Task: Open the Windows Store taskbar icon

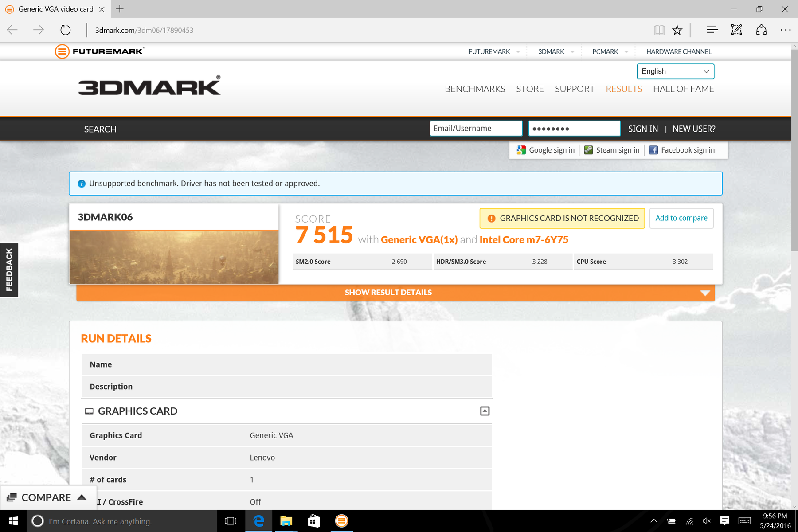Action: click(314, 521)
